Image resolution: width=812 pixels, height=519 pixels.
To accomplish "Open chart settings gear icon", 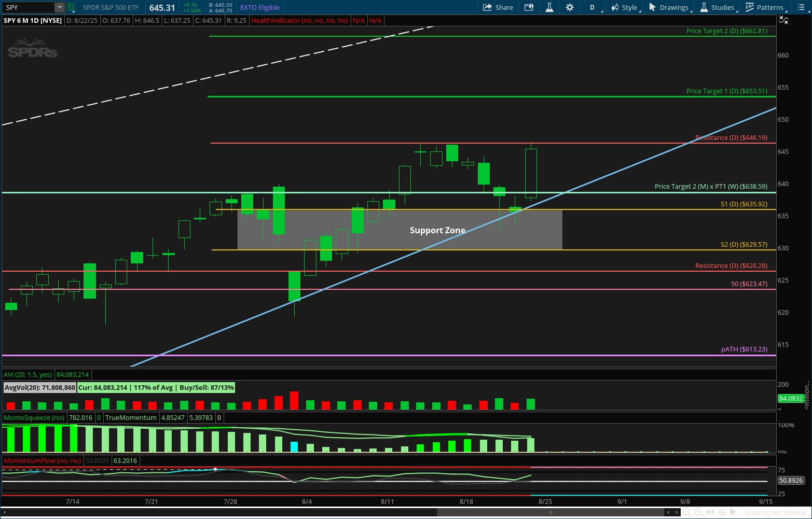I will 570,7.
